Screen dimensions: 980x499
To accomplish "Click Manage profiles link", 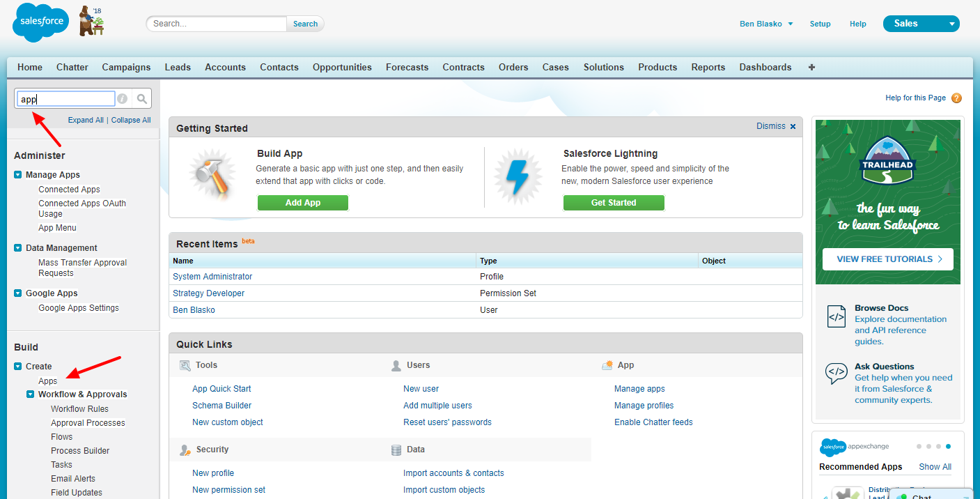I will click(x=644, y=406).
